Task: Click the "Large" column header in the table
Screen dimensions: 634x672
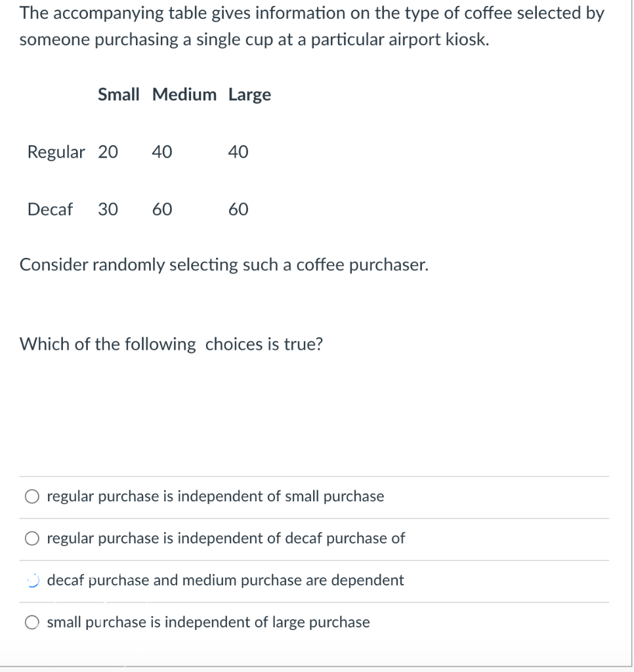Action: coord(249,94)
